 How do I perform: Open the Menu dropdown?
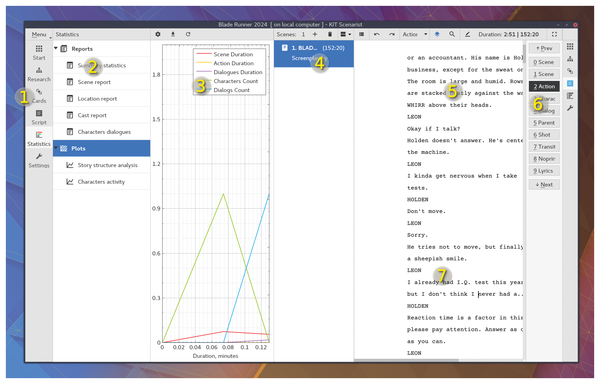tap(40, 34)
